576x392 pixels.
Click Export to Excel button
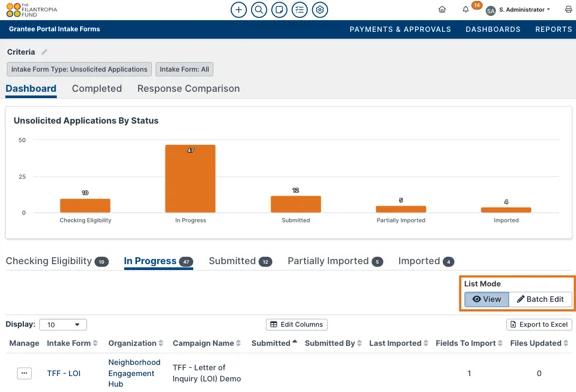click(x=539, y=325)
